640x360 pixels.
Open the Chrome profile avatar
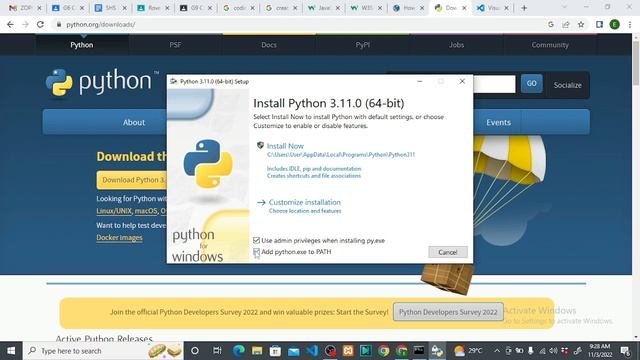coord(615,24)
